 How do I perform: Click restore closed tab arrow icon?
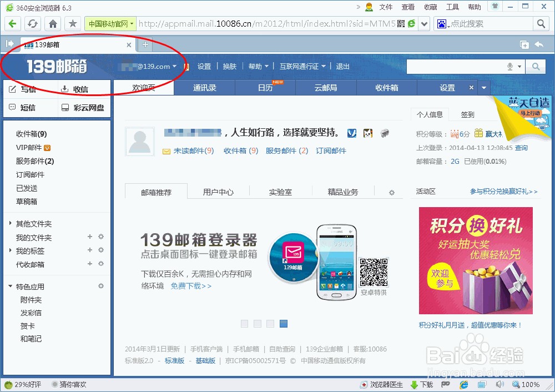[x=539, y=44]
